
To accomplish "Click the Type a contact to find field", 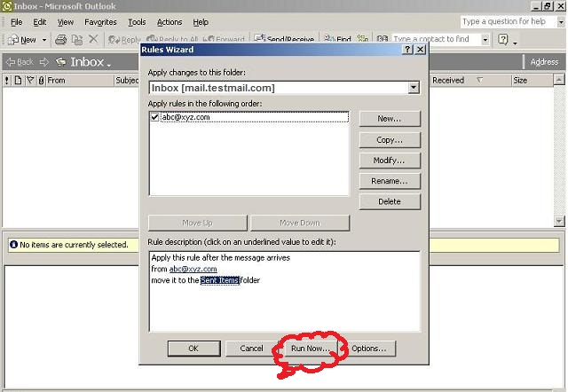I will (436, 39).
